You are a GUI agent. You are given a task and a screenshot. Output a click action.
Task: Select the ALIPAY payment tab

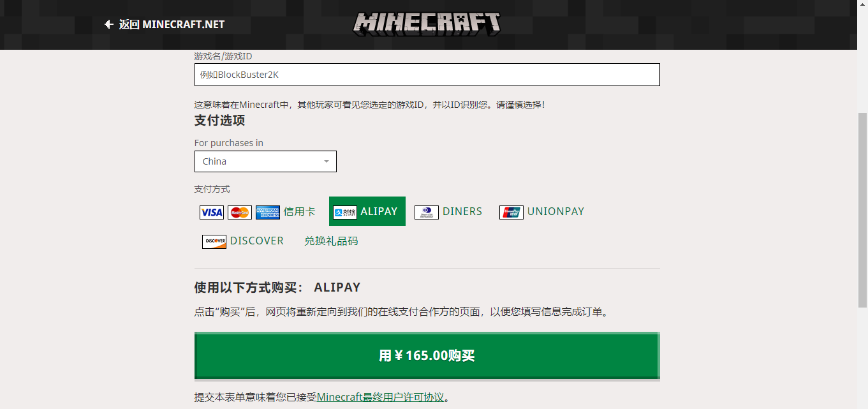click(x=367, y=211)
